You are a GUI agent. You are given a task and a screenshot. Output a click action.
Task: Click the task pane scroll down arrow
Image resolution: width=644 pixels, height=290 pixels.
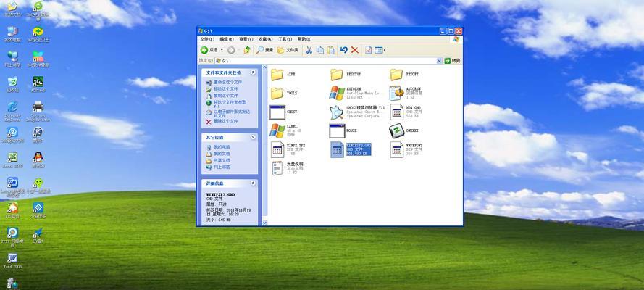(264, 223)
